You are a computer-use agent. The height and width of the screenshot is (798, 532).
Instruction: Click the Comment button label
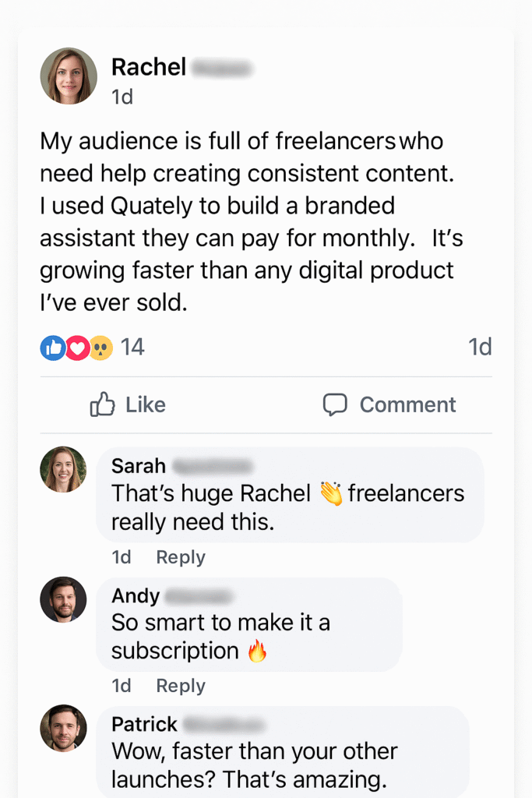click(407, 404)
